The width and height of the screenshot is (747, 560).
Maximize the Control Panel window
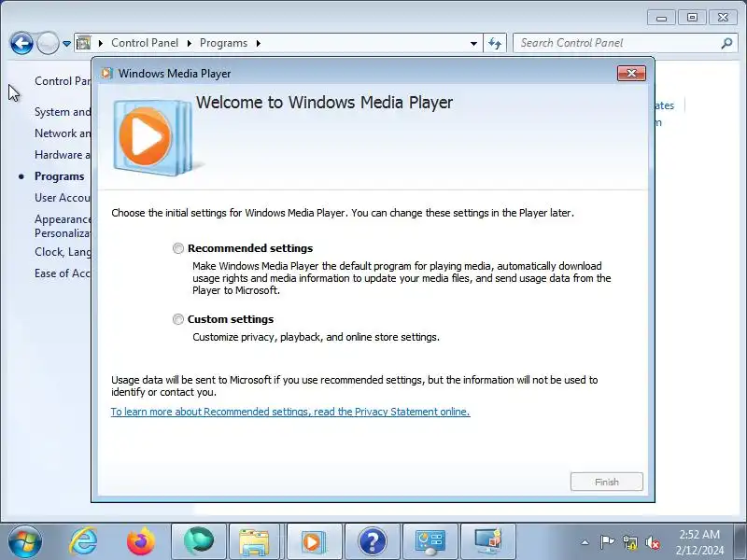692,18
